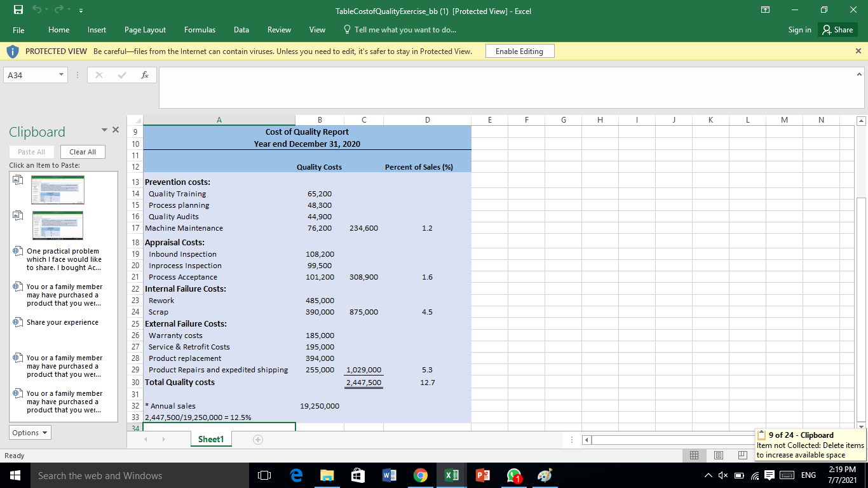The image size is (868, 488).
Task: Click the sheet tab scroll right arrow
Action: (165, 439)
